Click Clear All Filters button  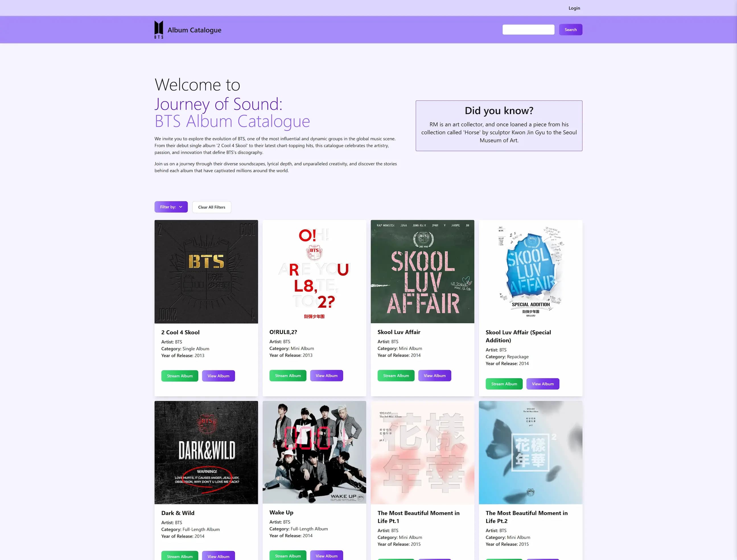point(211,207)
